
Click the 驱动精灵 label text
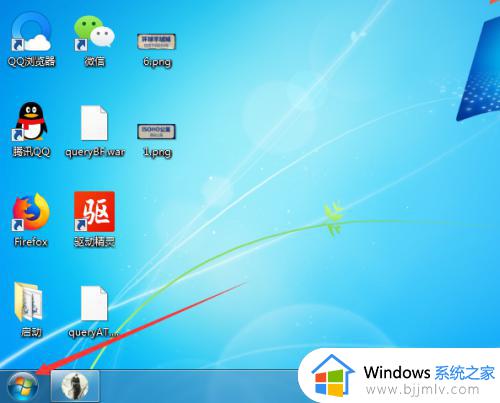[95, 242]
